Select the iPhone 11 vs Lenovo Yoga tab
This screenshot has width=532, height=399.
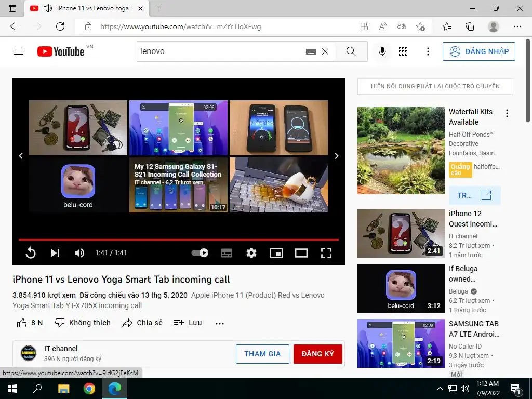click(x=87, y=8)
